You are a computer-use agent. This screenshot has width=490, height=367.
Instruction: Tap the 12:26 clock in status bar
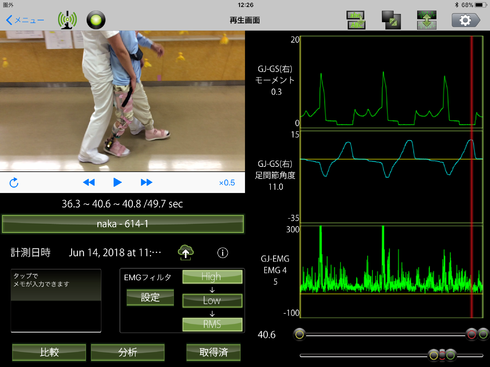[245, 5]
